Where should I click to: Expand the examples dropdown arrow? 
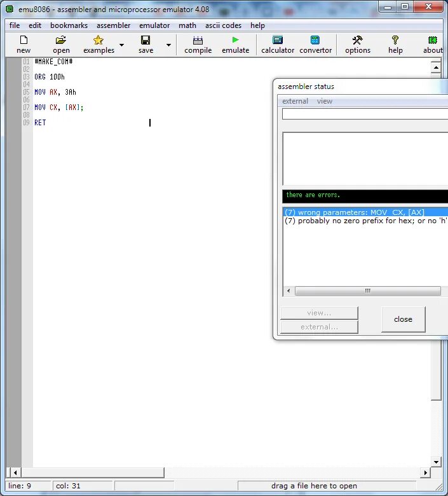pyautogui.click(x=122, y=45)
